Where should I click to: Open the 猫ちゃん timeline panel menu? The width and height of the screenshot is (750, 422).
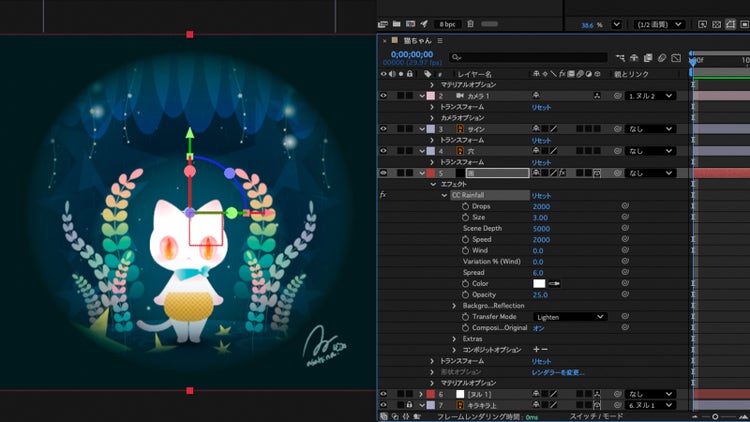point(440,41)
